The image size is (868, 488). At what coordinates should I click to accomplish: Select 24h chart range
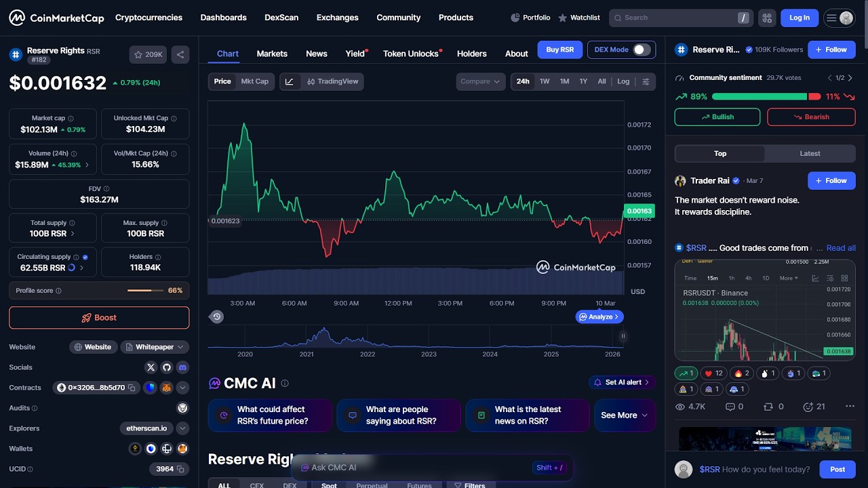click(x=523, y=81)
